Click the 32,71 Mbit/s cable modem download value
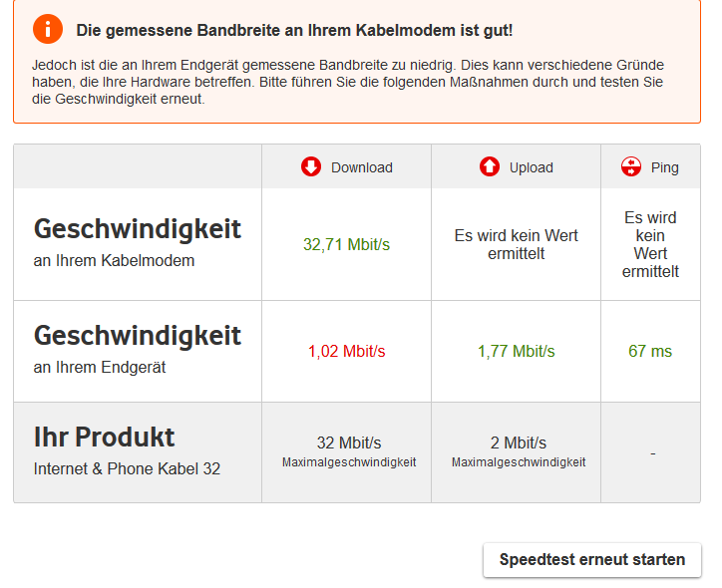Screen dimensions: 722x588 (x=345, y=244)
